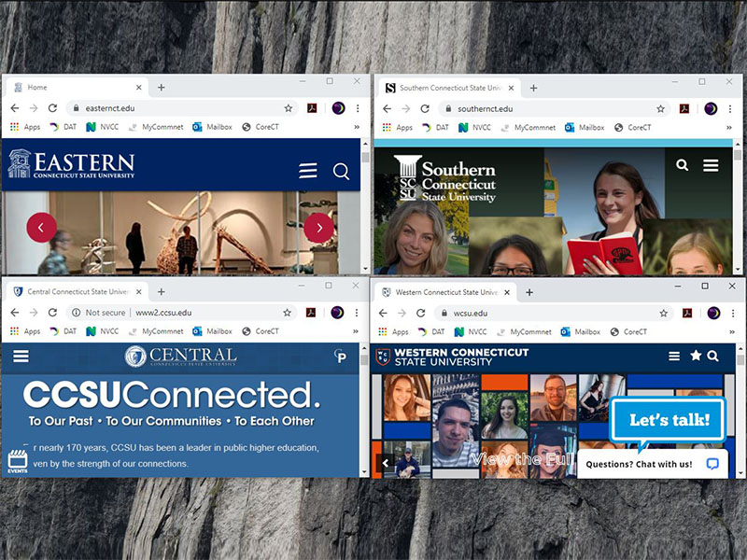Show more bookmarks in the Central window

[x=356, y=331]
